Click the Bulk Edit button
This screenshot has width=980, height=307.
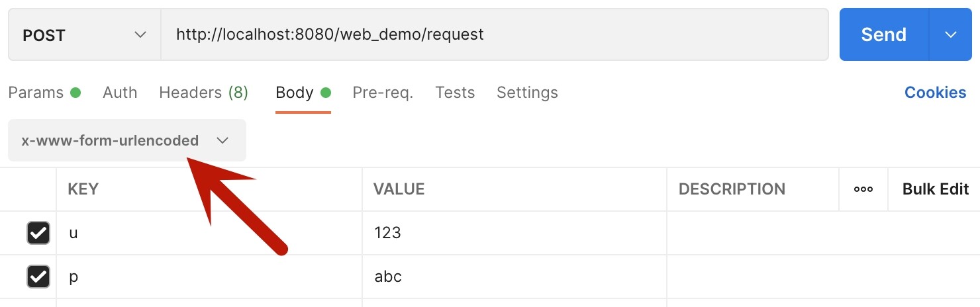[x=935, y=189]
